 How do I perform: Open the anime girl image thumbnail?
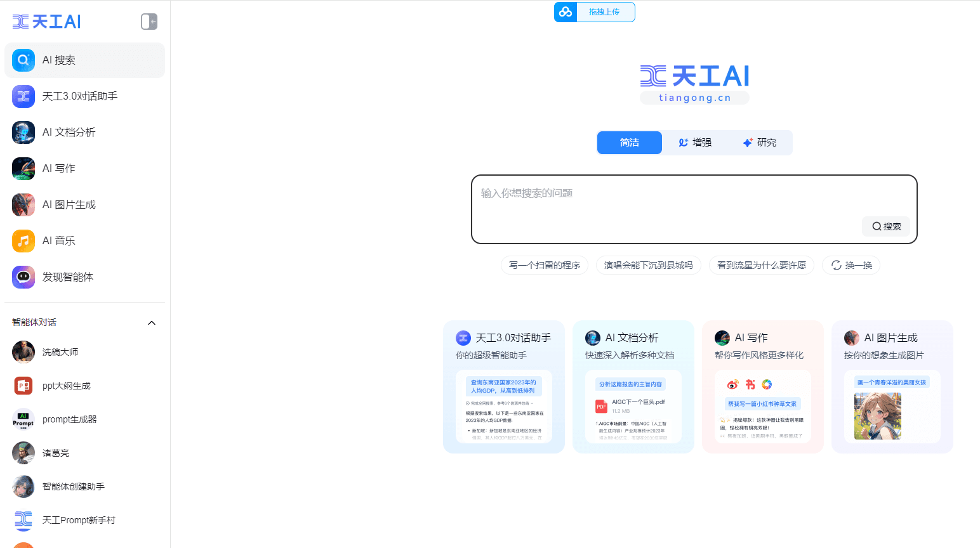pyautogui.click(x=878, y=416)
